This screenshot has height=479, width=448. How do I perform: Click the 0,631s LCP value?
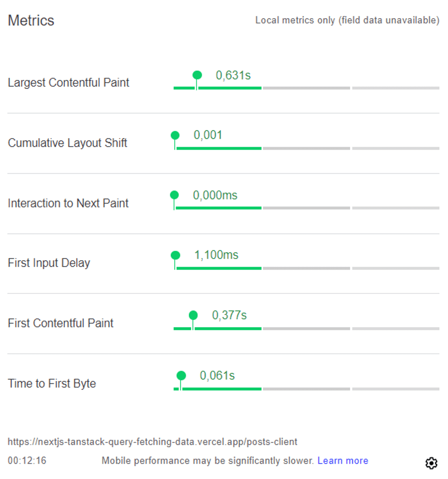click(x=233, y=75)
